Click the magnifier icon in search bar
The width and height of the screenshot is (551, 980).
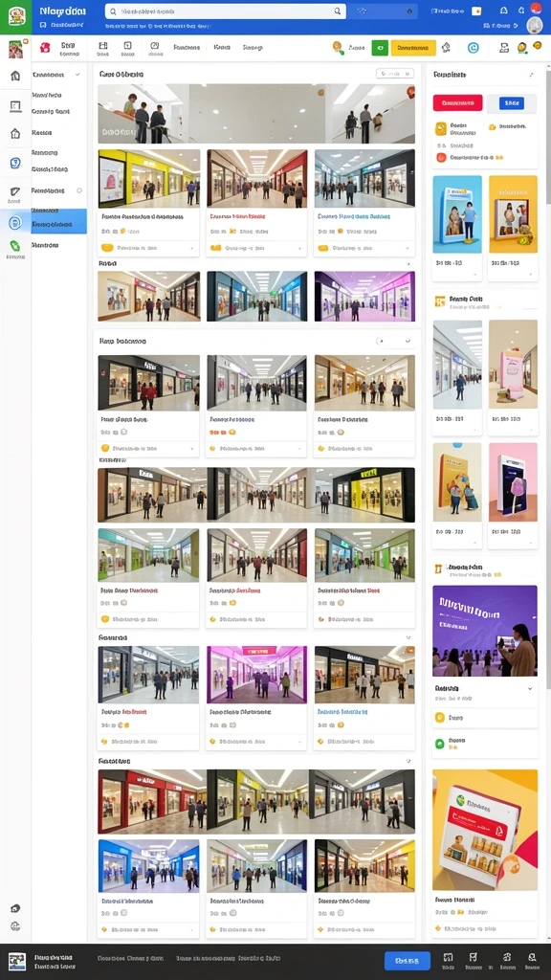338,11
